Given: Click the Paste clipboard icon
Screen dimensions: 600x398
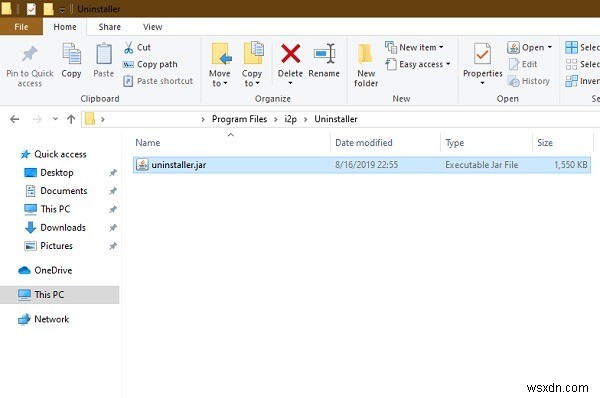Looking at the screenshot, I should [x=104, y=54].
